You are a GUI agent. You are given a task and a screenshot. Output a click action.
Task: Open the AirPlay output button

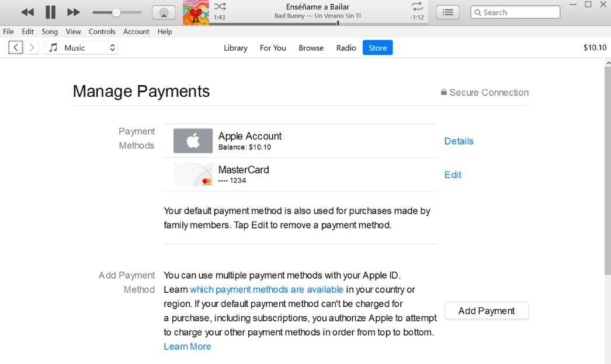point(164,12)
